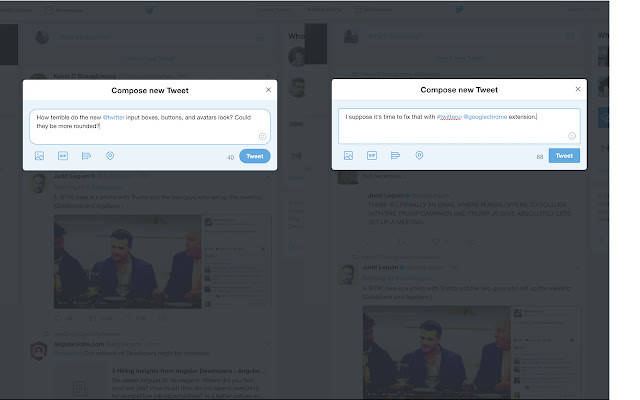The width and height of the screenshot is (640, 400).
Task: Click Twitter bird logo in right page header
Action: coord(459,9)
